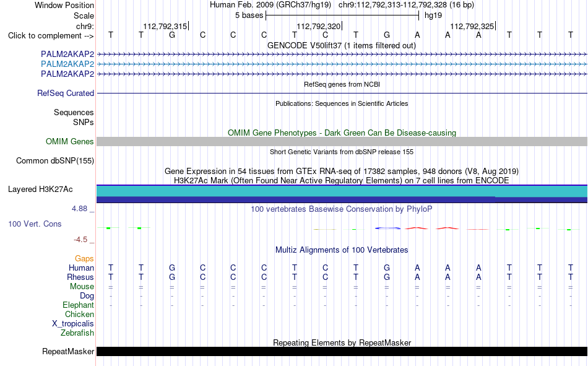Open 'Short Genetic Variants from dbSNP release 155'
This screenshot has width=588, height=366.
pyautogui.click(x=342, y=152)
